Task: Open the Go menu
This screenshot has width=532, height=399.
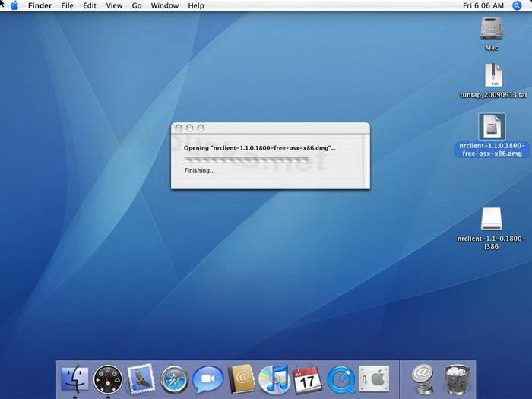Action: point(137,5)
